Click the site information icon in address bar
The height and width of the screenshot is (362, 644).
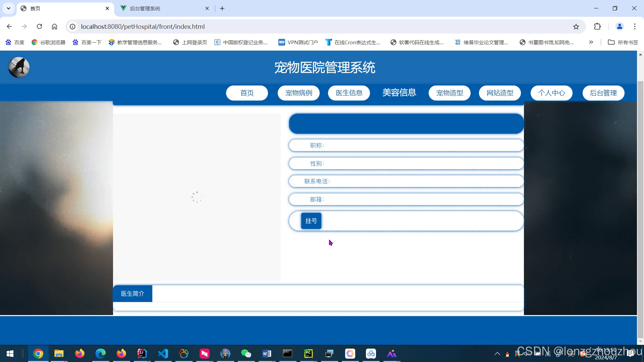[72, 26]
